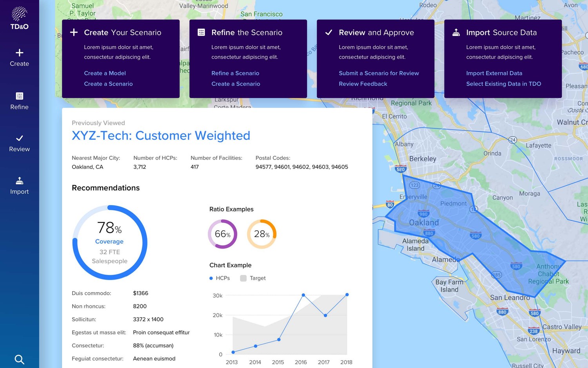Click checkmark icon on Review and Approve card
Screen dimensions: 588x368
(329, 32)
